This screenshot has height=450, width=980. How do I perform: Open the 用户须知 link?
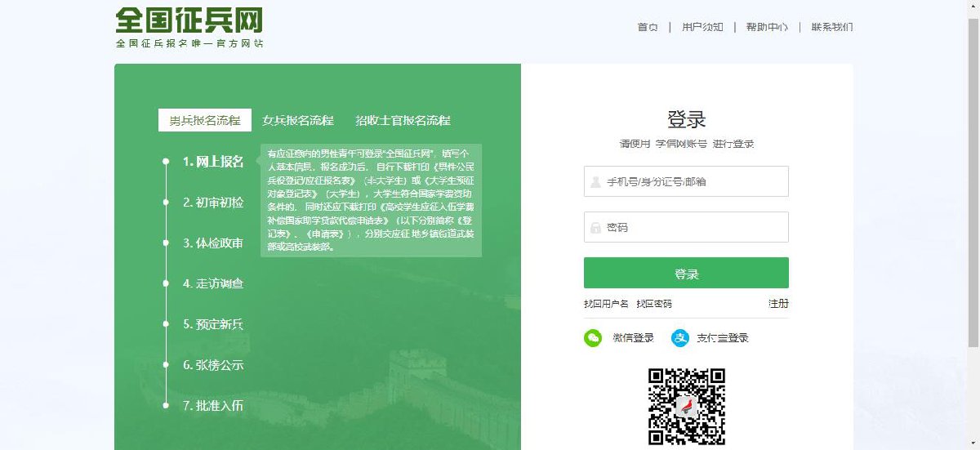coord(702,27)
